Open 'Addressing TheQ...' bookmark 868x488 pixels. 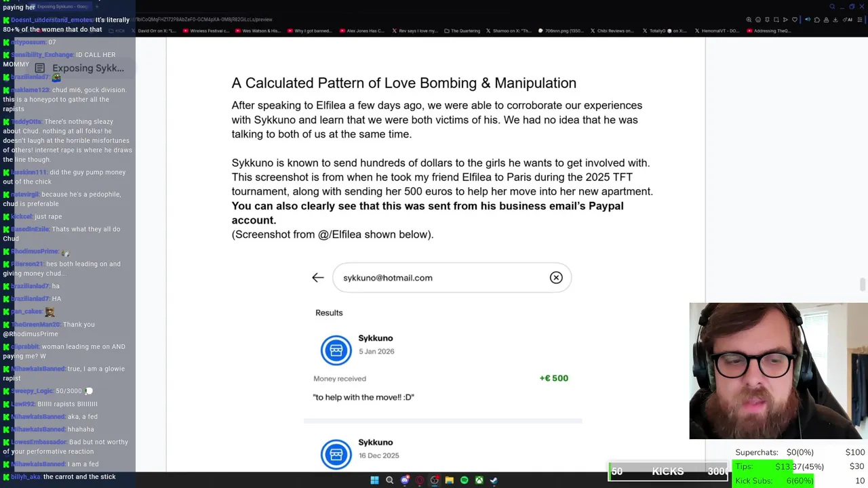coord(768,30)
